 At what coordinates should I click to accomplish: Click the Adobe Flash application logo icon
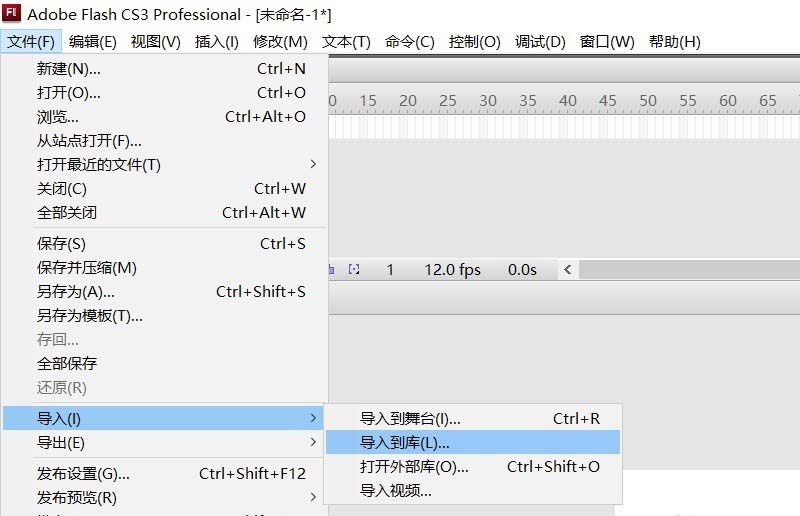point(11,13)
